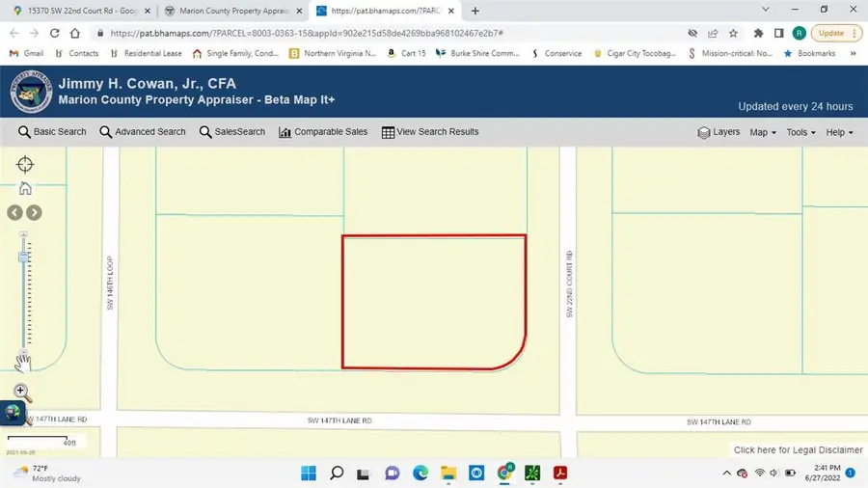Toggle the basemap globe icon
This screenshot has width=868, height=488.
(x=13, y=412)
